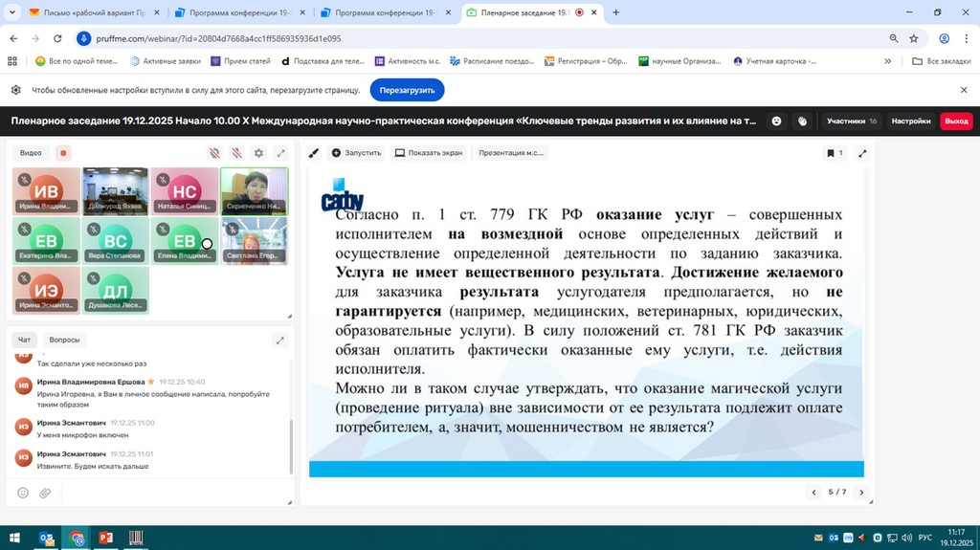Toggle the muted microphone icon in video panel
Screen dimensions: 980x550
(236, 153)
